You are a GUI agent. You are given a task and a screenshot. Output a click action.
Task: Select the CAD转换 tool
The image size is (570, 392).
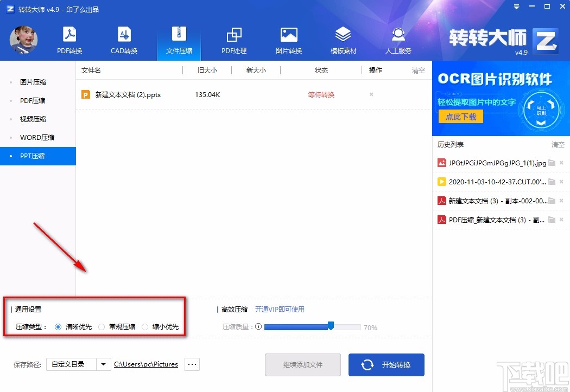click(124, 40)
